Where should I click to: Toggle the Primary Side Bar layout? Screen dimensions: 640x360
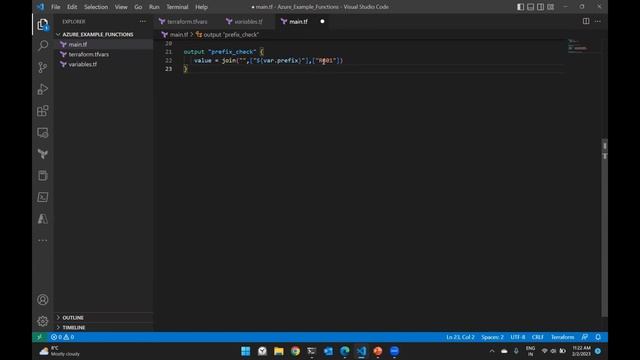tap(520, 7)
